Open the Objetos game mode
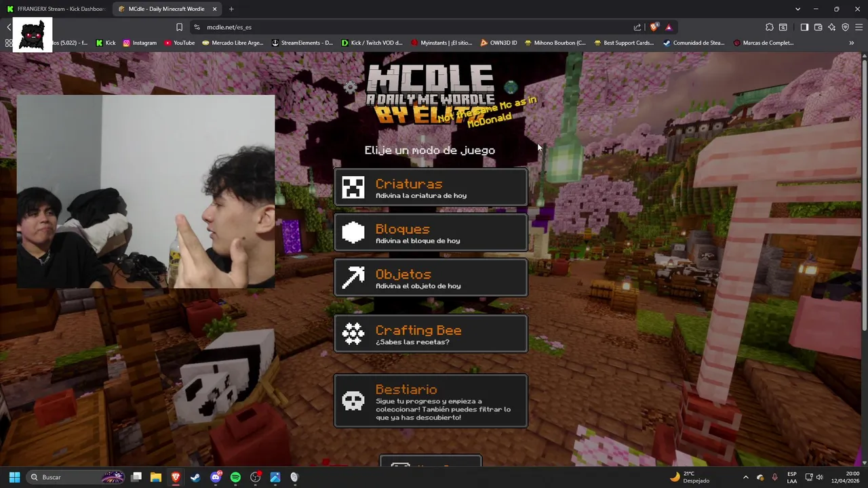Image resolution: width=868 pixels, height=488 pixels. pyautogui.click(x=431, y=278)
